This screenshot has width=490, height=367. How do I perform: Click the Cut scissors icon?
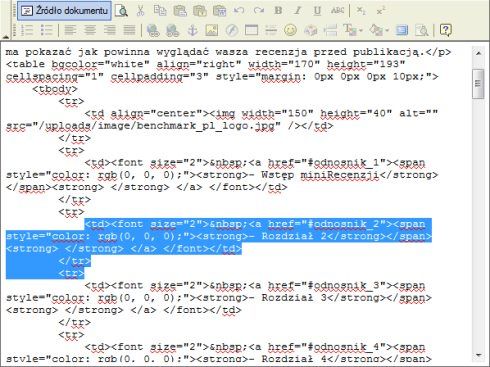(140, 11)
